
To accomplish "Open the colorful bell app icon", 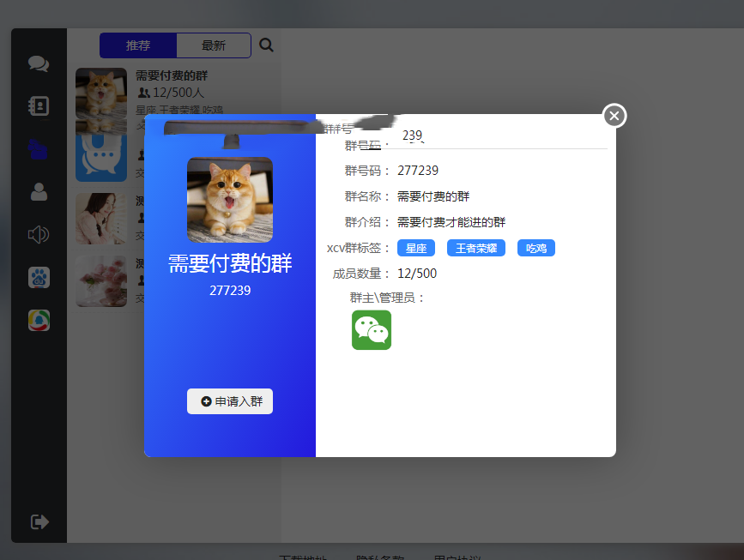I will pyautogui.click(x=39, y=320).
